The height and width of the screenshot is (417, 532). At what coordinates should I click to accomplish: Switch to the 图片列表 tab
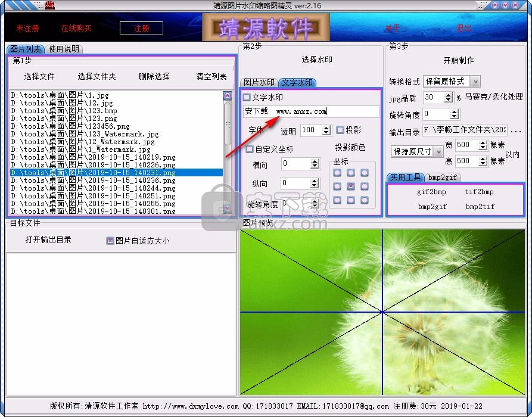[26, 49]
